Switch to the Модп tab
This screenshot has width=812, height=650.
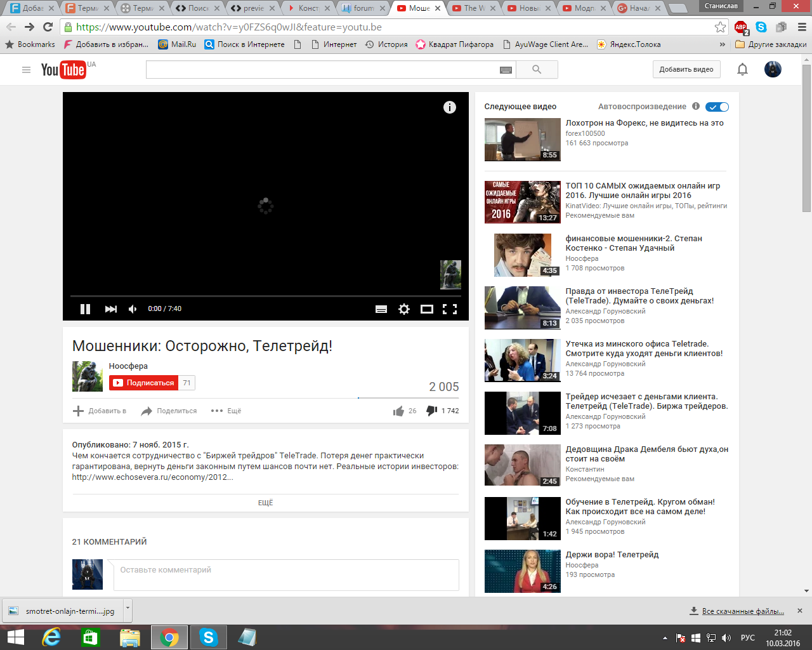pos(584,8)
